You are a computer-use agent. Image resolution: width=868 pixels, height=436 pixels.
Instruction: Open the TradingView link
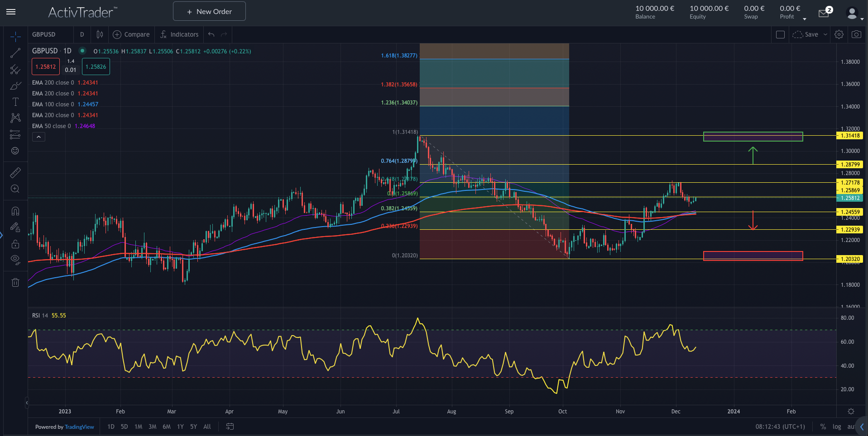click(x=79, y=427)
